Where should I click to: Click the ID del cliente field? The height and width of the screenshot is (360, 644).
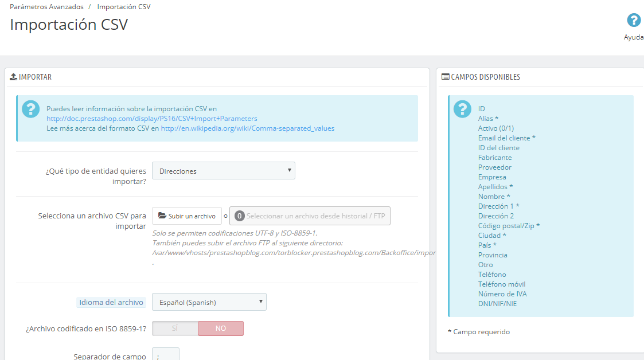[498, 148]
